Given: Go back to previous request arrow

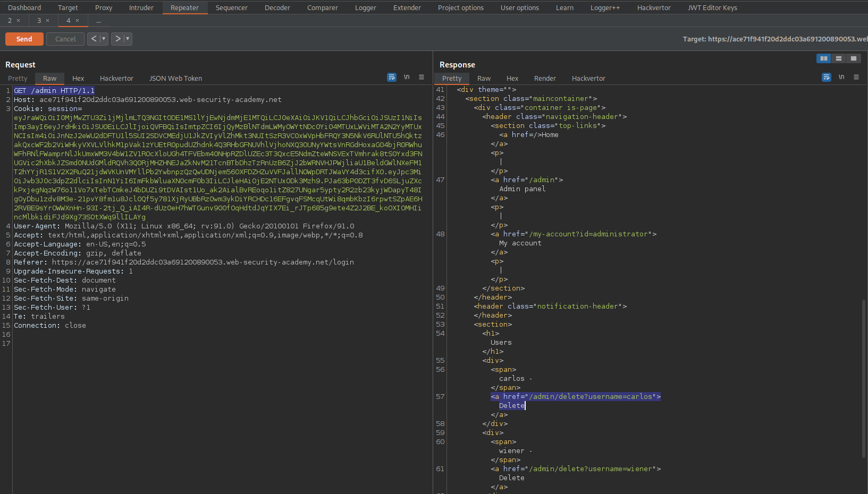Looking at the screenshot, I should coord(94,39).
